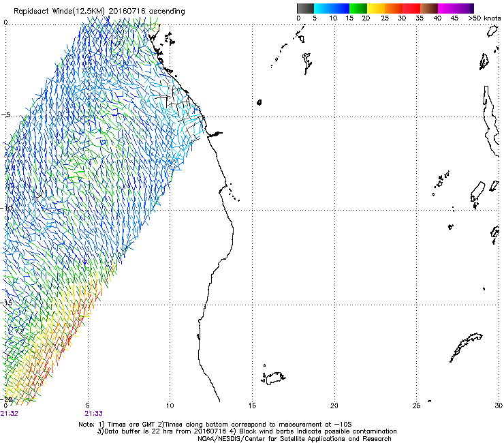Click the "40" legend label
504x443 pixels.
point(437,18)
